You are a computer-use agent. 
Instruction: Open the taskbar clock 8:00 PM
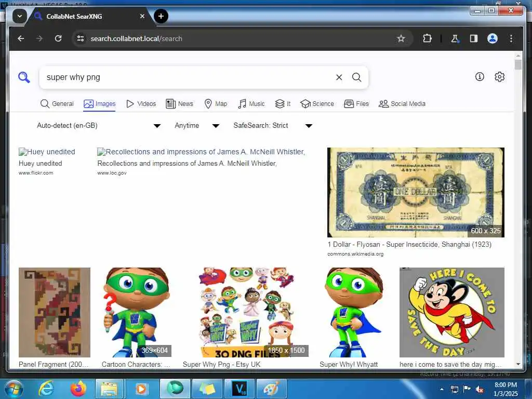506,389
